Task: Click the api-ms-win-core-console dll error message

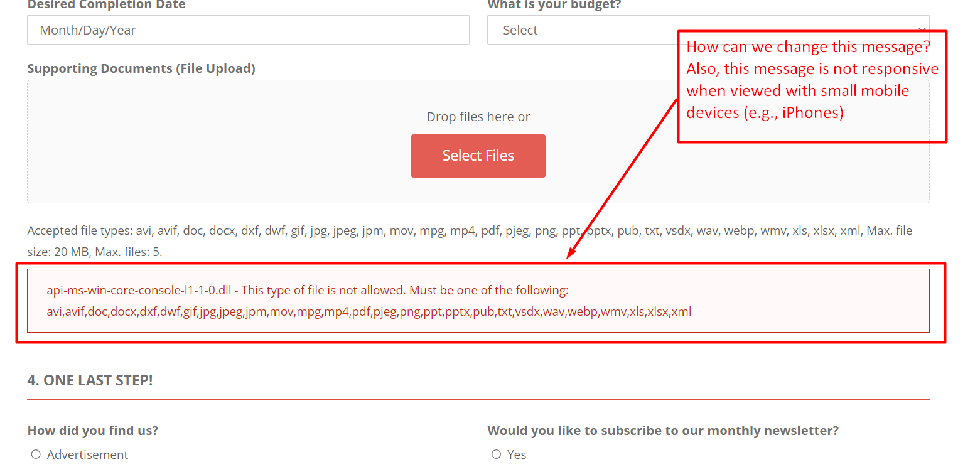Action: click(478, 301)
